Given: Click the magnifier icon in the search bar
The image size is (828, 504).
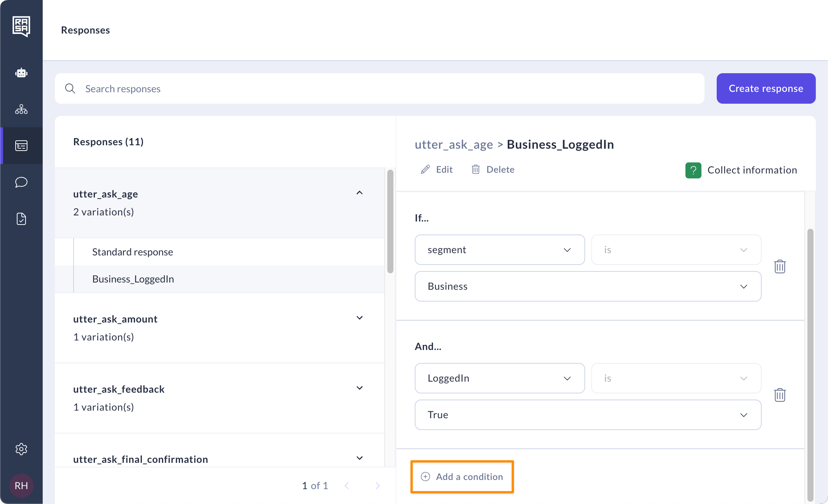Looking at the screenshot, I should tap(70, 88).
